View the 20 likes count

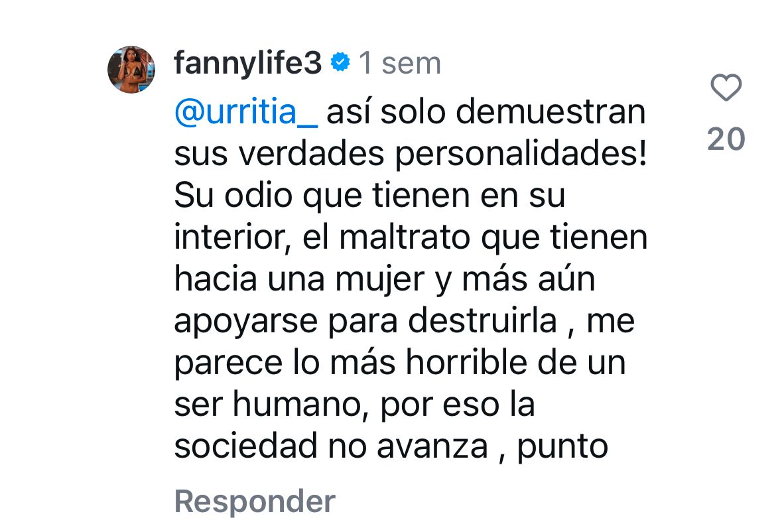point(726,139)
